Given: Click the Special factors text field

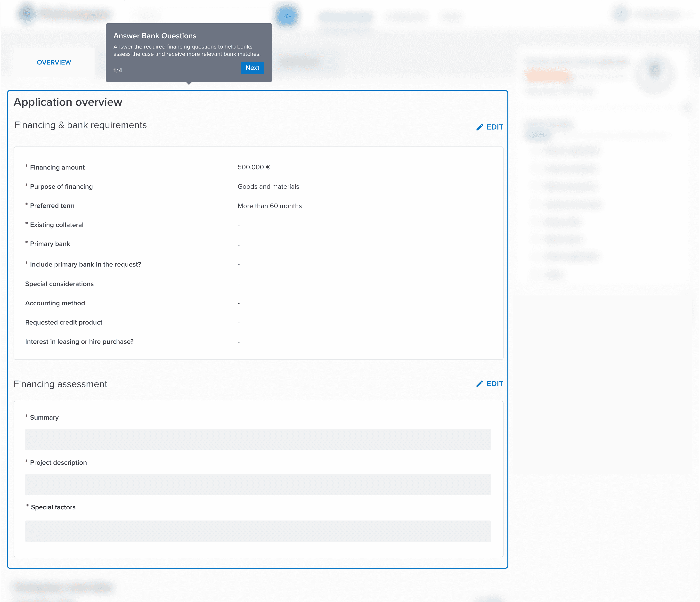Looking at the screenshot, I should [x=258, y=531].
